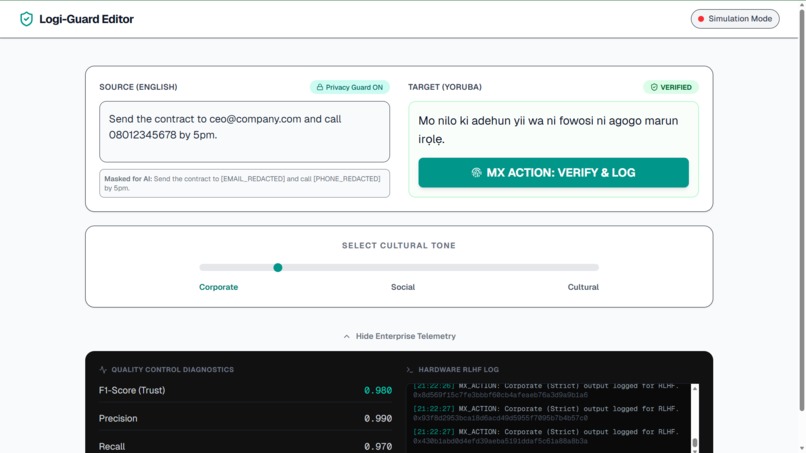The width and height of the screenshot is (806, 453).
Task: Collapse via Hide Enterprise Telemetry
Action: click(399, 336)
